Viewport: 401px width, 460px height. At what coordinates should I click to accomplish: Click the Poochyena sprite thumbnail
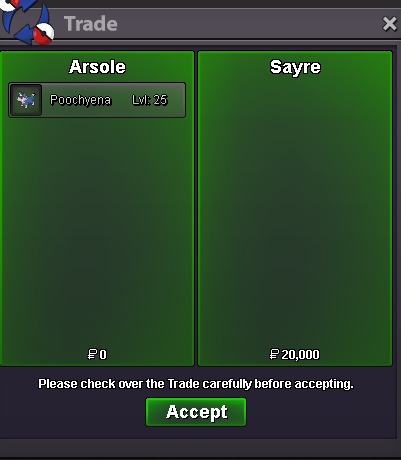pos(26,100)
